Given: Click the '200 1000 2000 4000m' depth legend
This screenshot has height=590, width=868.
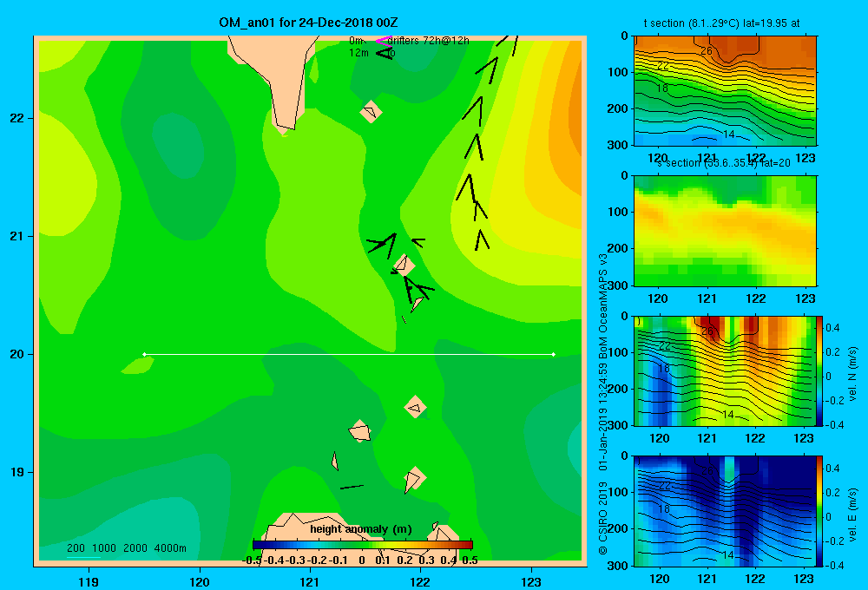Looking at the screenshot, I should click(126, 548).
